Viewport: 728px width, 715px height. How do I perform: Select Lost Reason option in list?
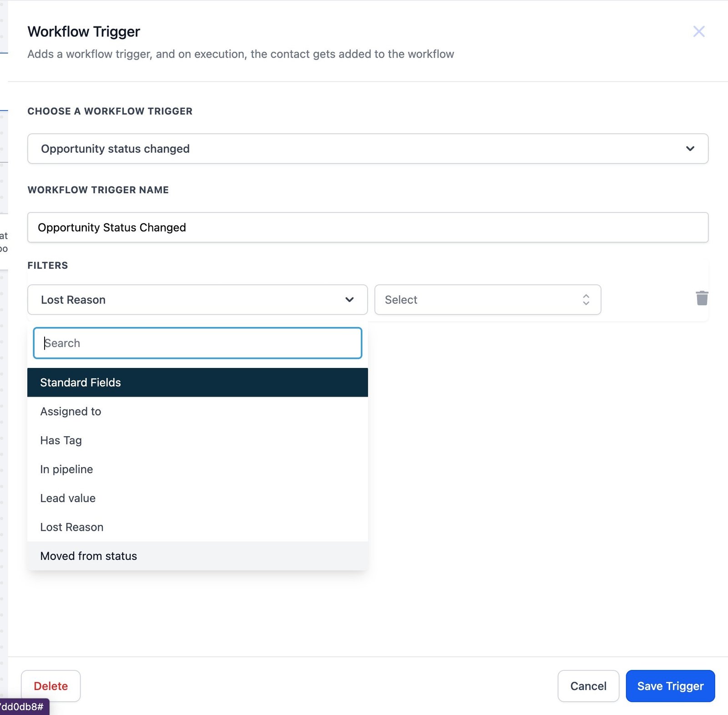(x=72, y=527)
